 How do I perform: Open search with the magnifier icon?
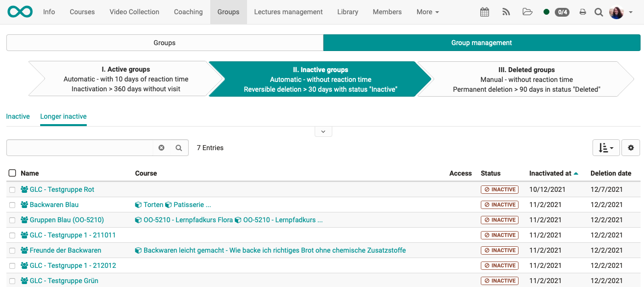(598, 12)
